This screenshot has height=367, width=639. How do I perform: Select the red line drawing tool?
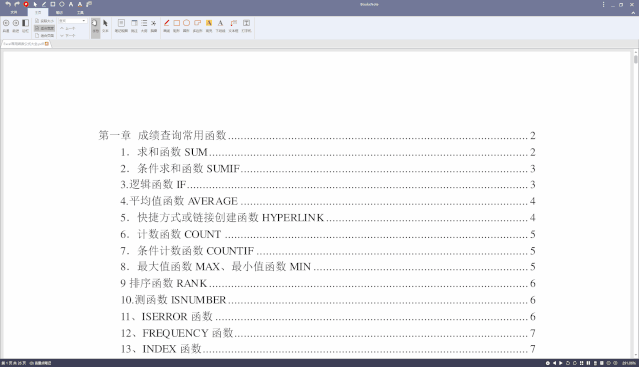click(167, 26)
